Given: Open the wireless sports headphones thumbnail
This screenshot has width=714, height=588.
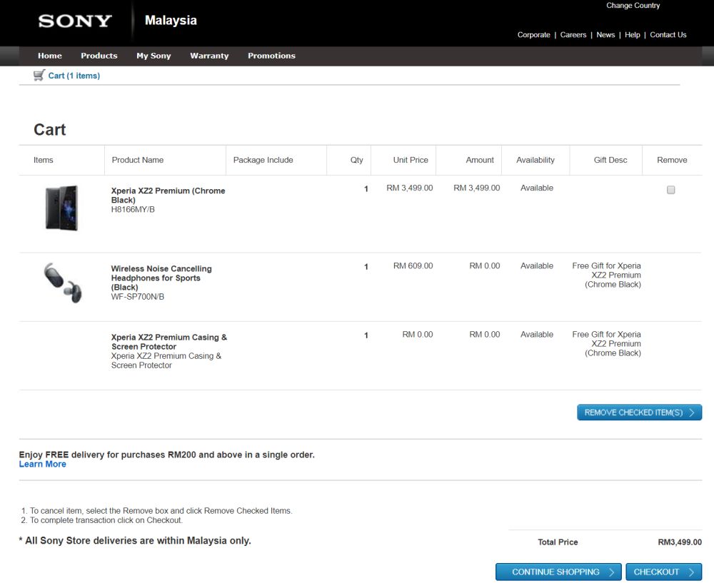Looking at the screenshot, I should click(x=62, y=282).
